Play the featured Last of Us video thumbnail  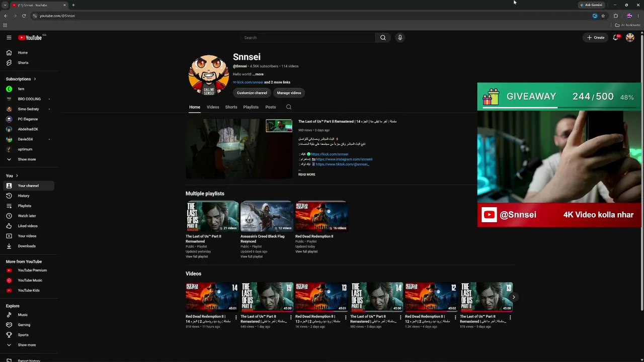(239, 149)
